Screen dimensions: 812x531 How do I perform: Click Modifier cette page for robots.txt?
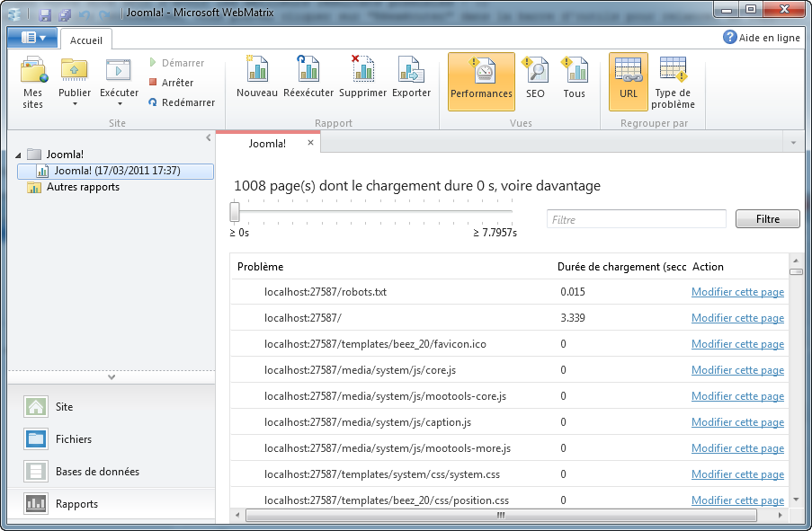point(737,292)
